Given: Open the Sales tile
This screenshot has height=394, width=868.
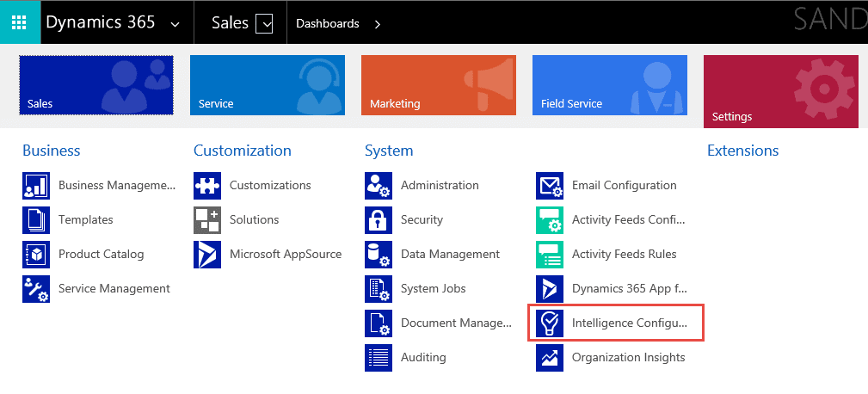Looking at the screenshot, I should (96, 85).
